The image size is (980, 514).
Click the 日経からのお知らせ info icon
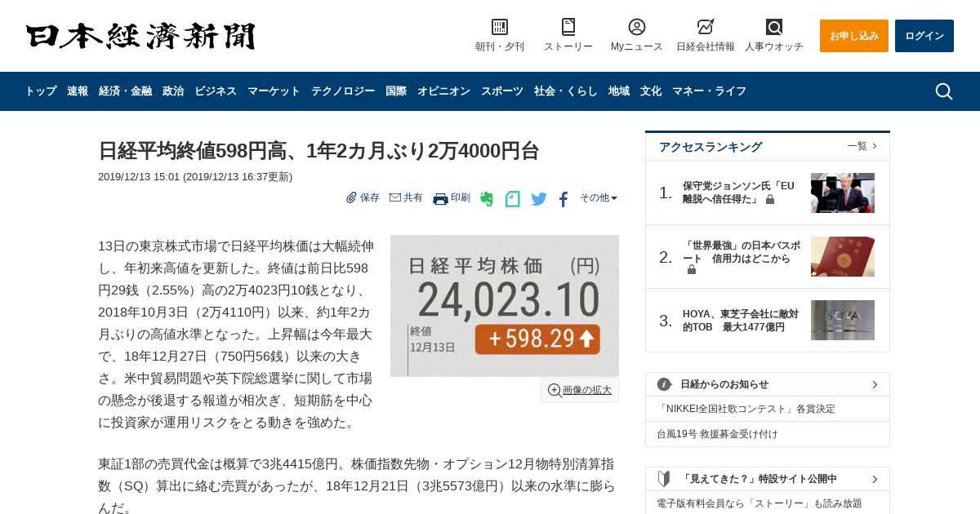[x=665, y=384]
